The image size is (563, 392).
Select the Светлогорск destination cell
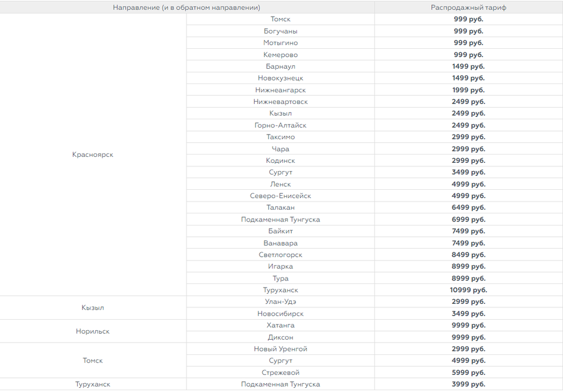(x=280, y=254)
